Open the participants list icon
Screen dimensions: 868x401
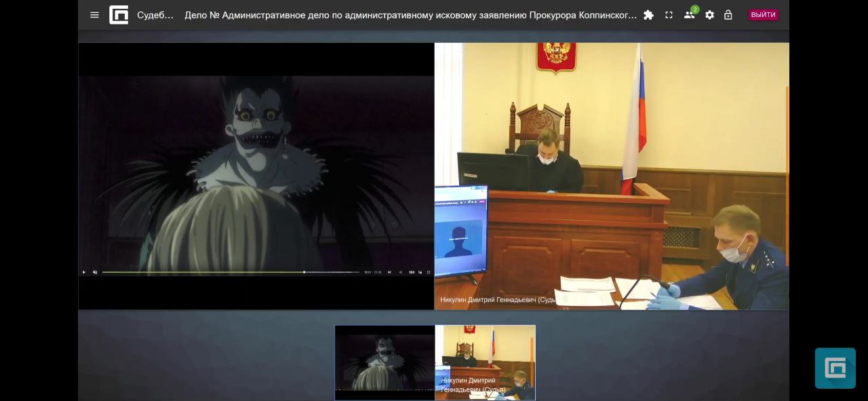coord(689,15)
